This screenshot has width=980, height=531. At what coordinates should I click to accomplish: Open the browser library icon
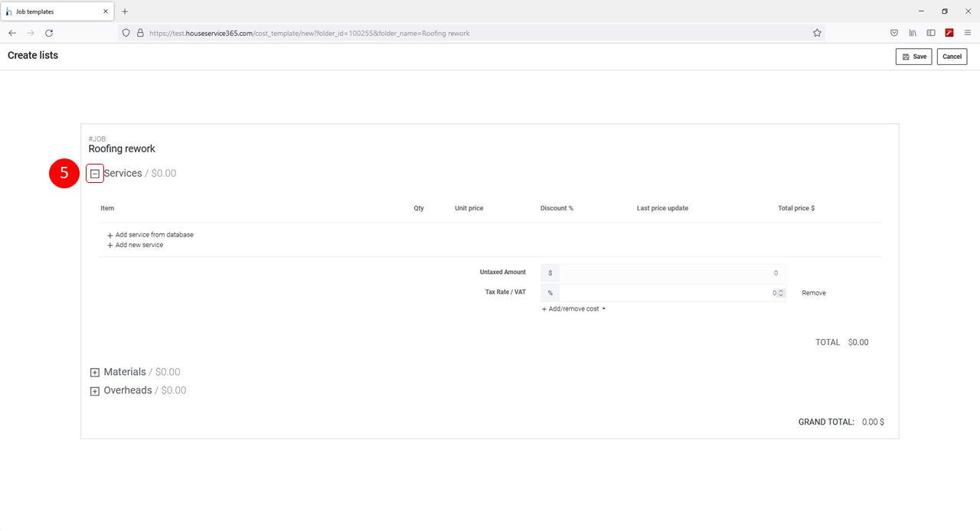click(913, 33)
